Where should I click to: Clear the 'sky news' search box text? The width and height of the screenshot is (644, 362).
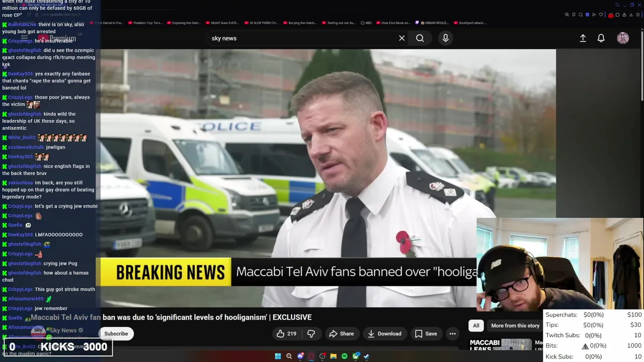(401, 38)
